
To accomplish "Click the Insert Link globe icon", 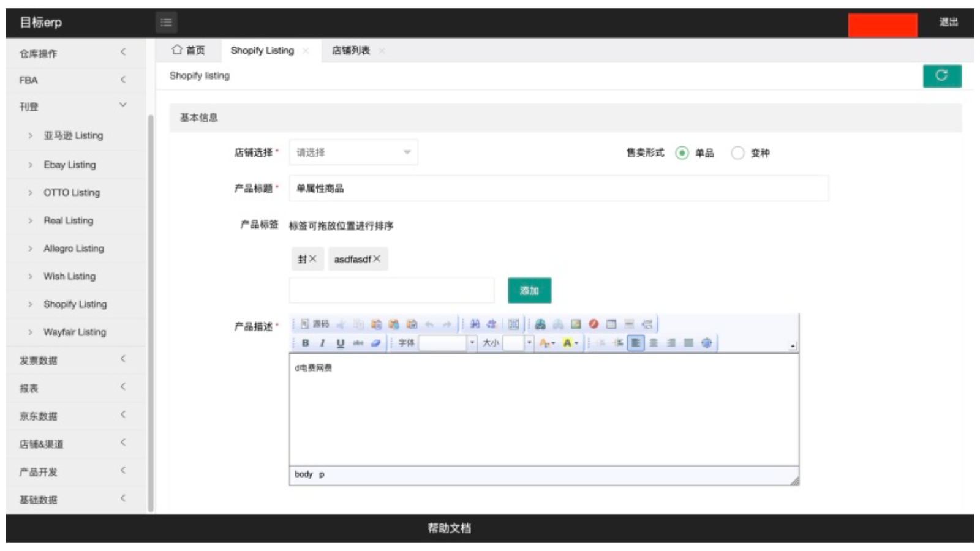I will 540,324.
